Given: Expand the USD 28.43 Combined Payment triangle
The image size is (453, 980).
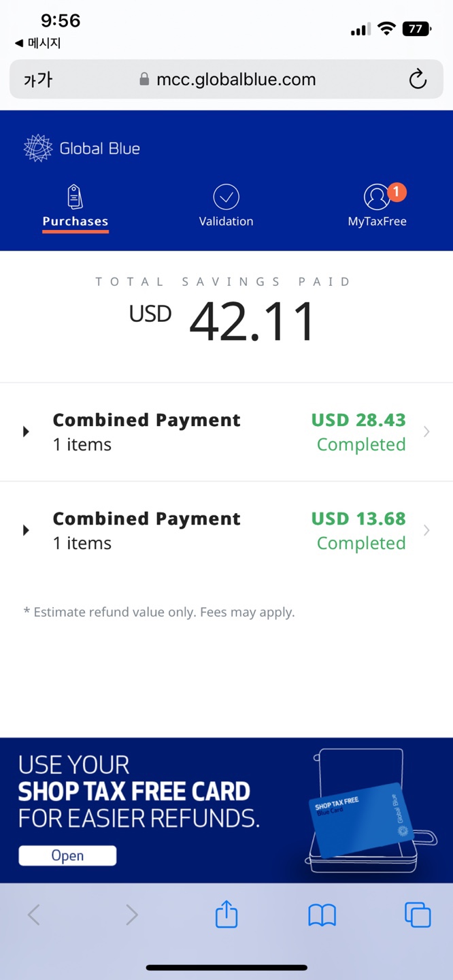Looking at the screenshot, I should coord(26,431).
